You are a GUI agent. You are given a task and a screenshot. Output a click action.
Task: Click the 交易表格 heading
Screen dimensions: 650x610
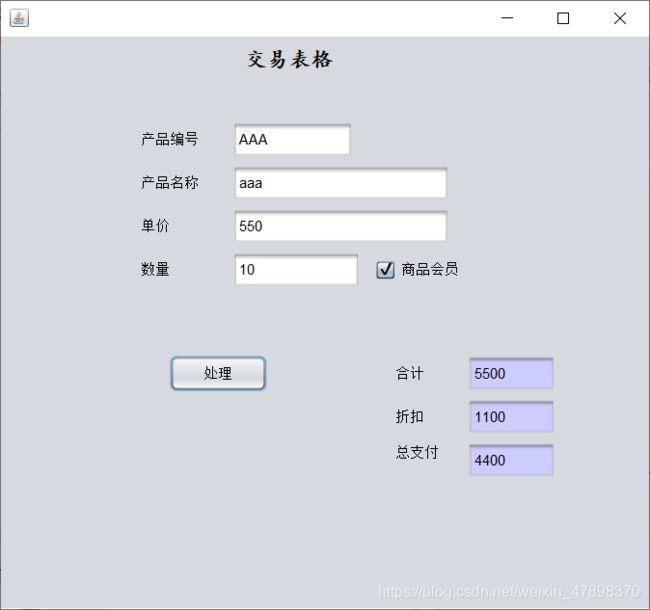point(290,59)
